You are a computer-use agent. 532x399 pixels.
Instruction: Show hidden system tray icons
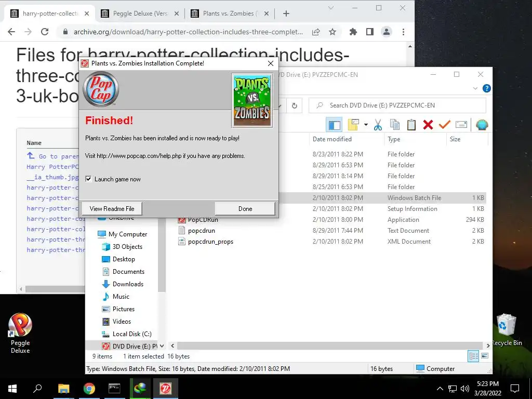(x=440, y=389)
